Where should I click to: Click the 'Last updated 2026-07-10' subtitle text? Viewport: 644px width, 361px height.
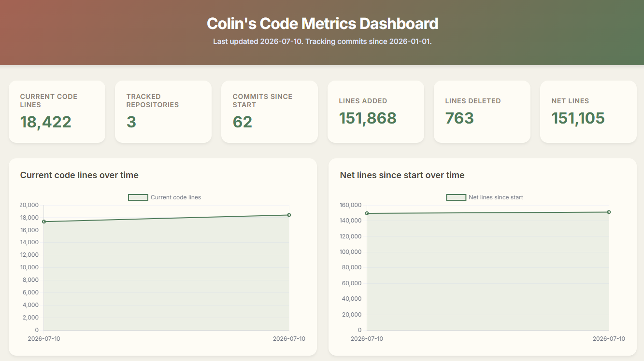coord(258,42)
